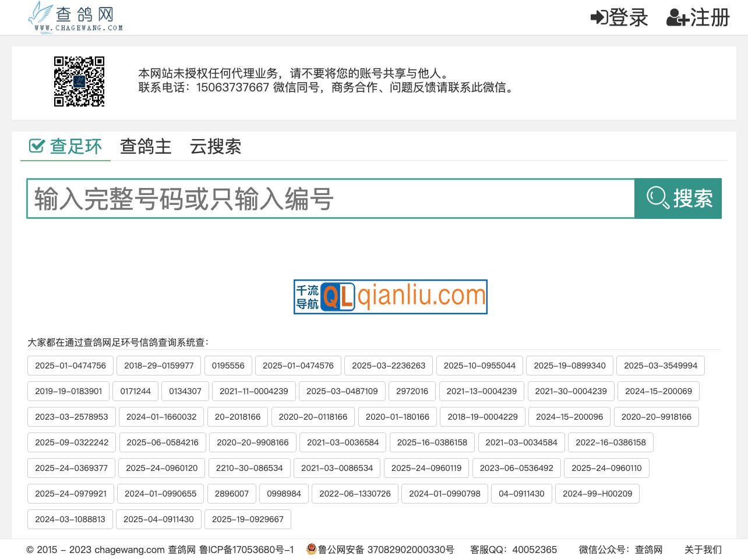The image size is (748, 560).
Task: Open the 云搜索 tab
Action: [x=216, y=146]
